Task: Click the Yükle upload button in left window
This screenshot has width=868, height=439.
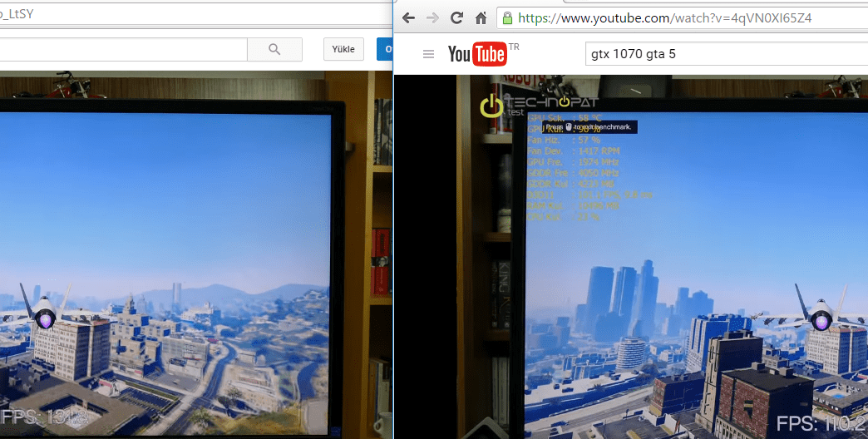Action: [x=343, y=49]
